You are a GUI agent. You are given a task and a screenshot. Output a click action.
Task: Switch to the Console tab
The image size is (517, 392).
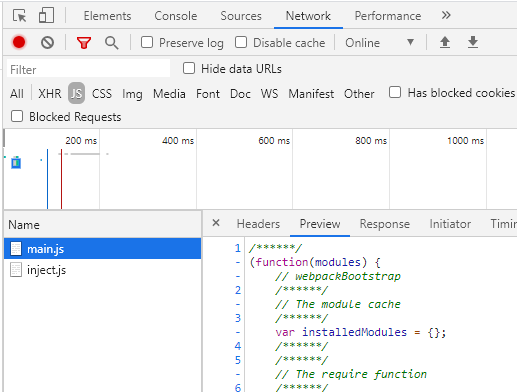coord(176,16)
